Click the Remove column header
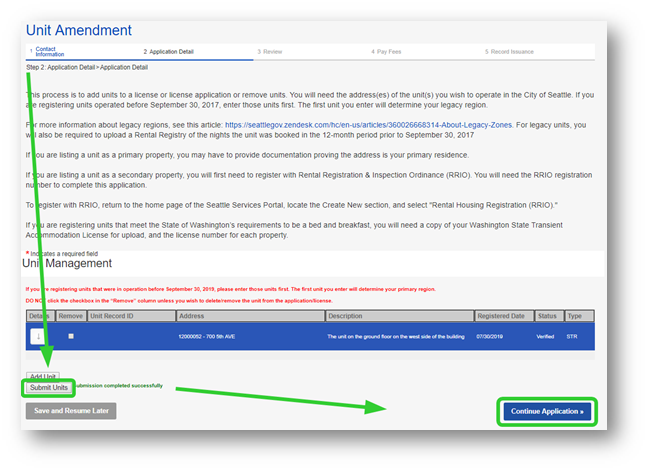This screenshot has height=472, width=649. coord(70,315)
